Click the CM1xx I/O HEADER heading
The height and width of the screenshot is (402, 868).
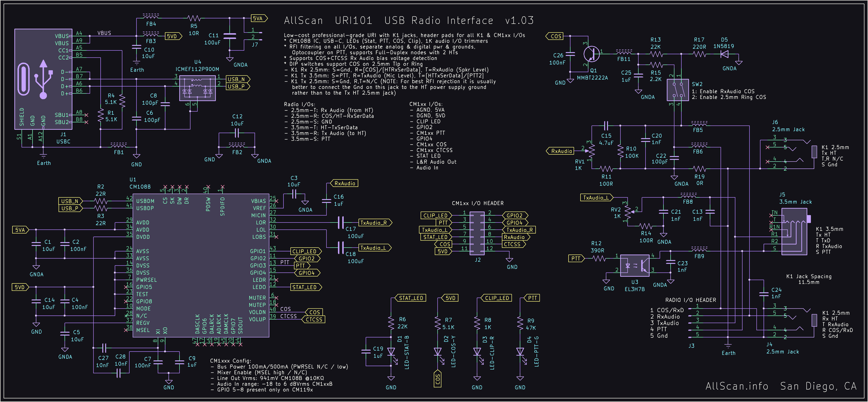(x=477, y=203)
